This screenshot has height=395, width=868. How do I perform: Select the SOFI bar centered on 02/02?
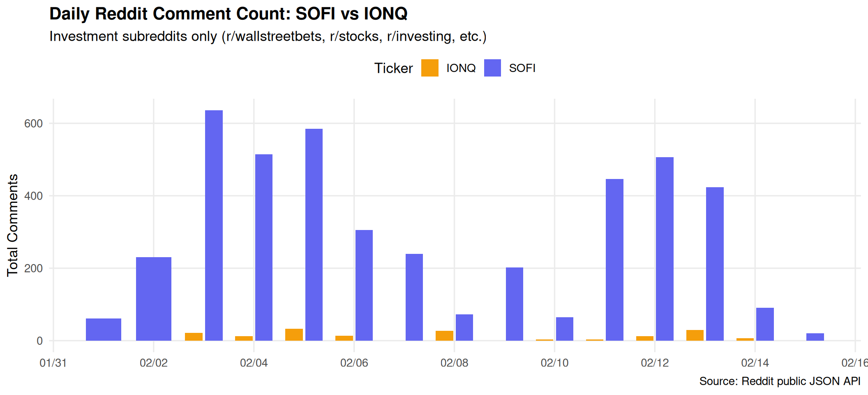click(x=154, y=299)
